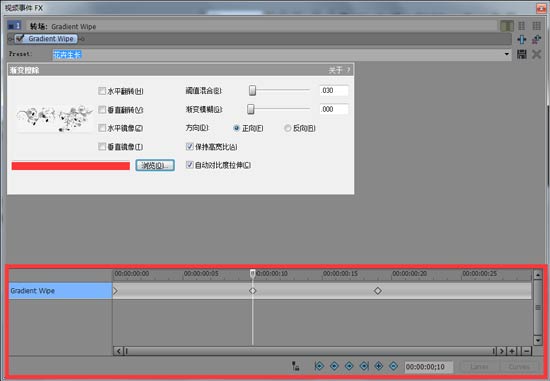Create a keyframe with the plus diamond icon

click(379, 366)
